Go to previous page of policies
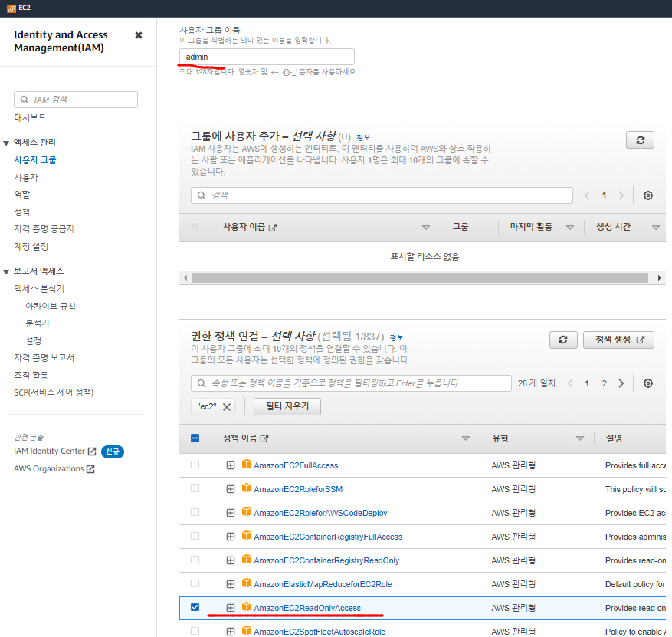Viewport: 672px width, 637px height. [570, 383]
